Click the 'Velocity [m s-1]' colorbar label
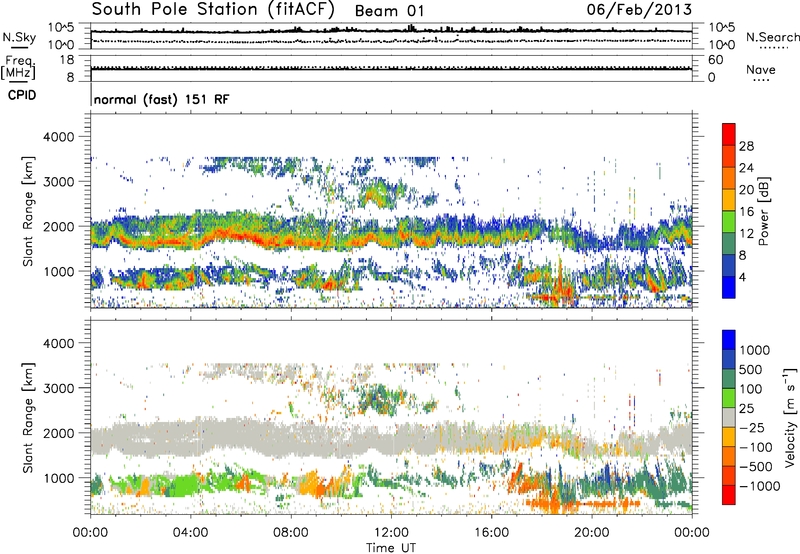Screen dimensions: 800x554 point(790,417)
